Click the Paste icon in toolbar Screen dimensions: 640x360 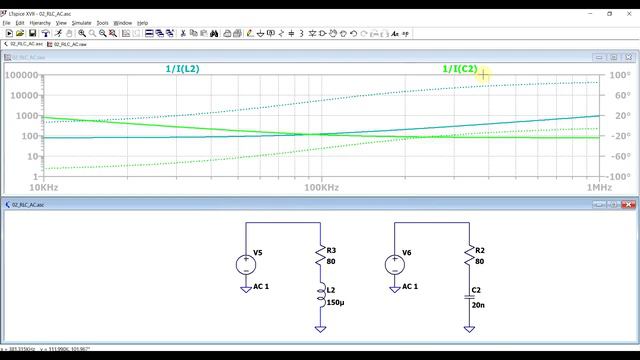tap(204, 33)
